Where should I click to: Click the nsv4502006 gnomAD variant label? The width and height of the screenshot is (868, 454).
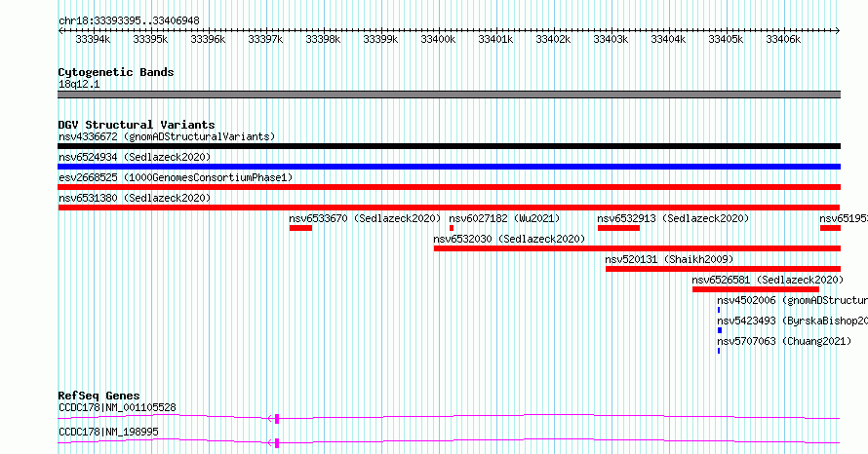pos(792,300)
